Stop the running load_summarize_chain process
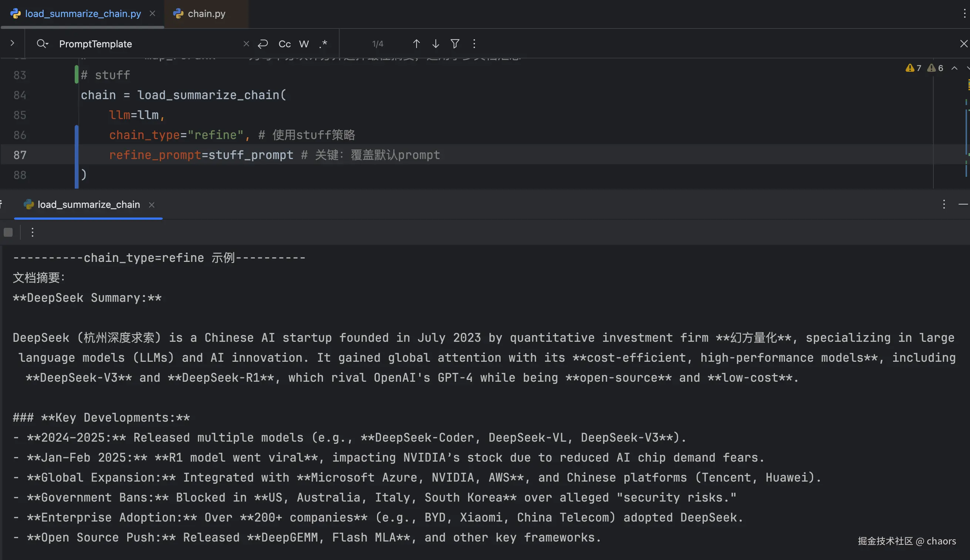The width and height of the screenshot is (970, 560). point(8,232)
